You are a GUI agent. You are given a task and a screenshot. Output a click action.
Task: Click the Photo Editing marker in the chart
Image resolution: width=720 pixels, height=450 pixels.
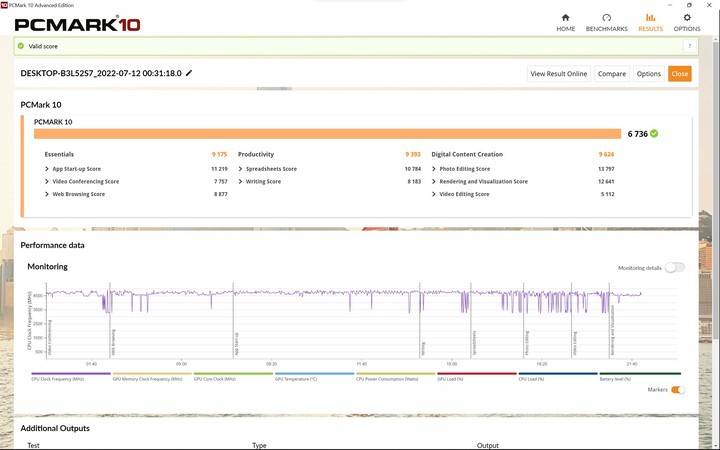tap(527, 343)
